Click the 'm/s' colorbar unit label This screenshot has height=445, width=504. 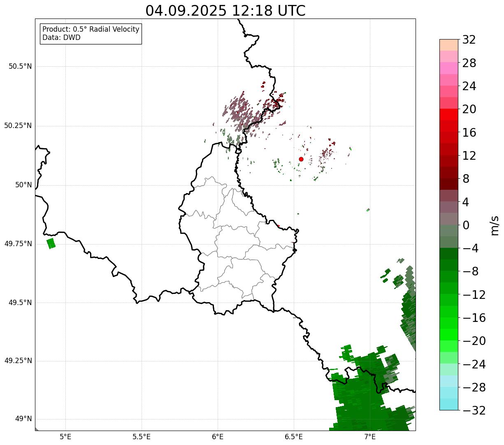click(495, 225)
